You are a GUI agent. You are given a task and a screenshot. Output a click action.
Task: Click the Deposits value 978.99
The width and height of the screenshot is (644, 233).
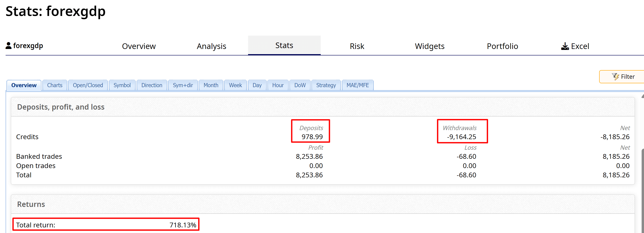pyautogui.click(x=312, y=137)
